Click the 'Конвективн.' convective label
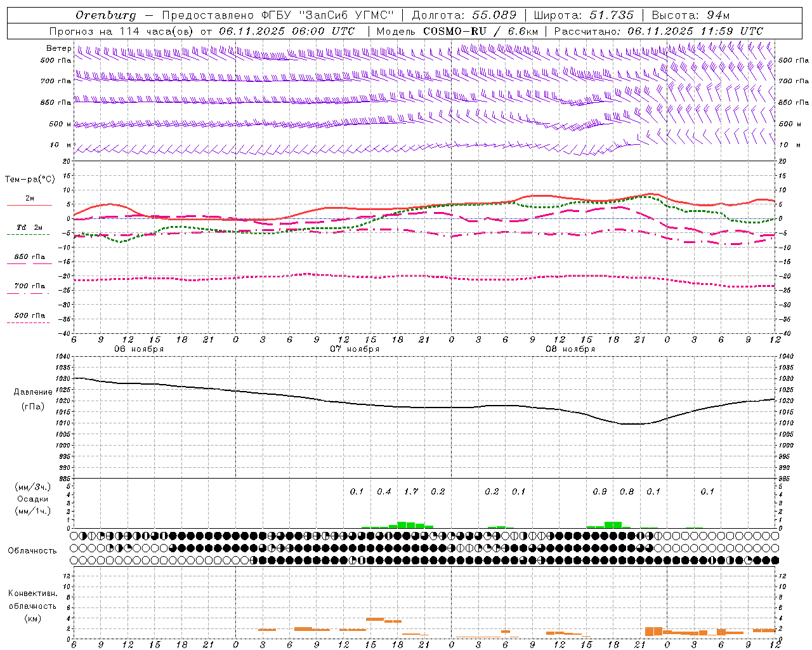812x650 pixels. [x=32, y=594]
